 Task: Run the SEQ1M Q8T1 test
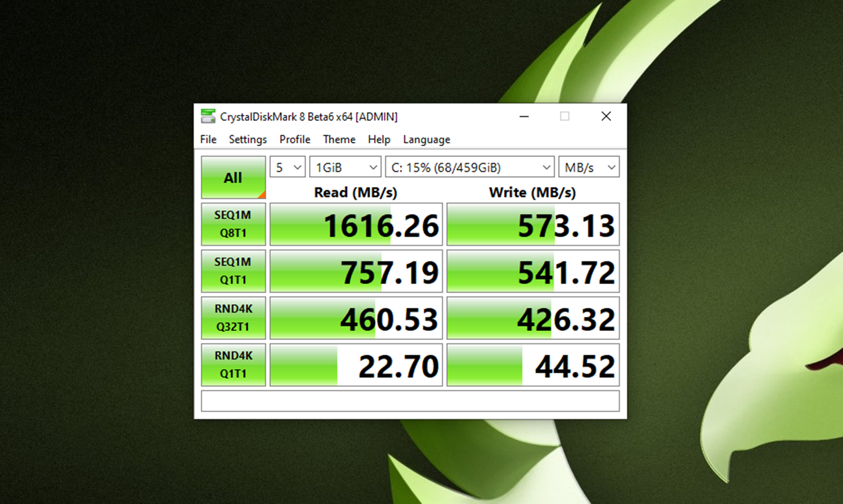233,224
